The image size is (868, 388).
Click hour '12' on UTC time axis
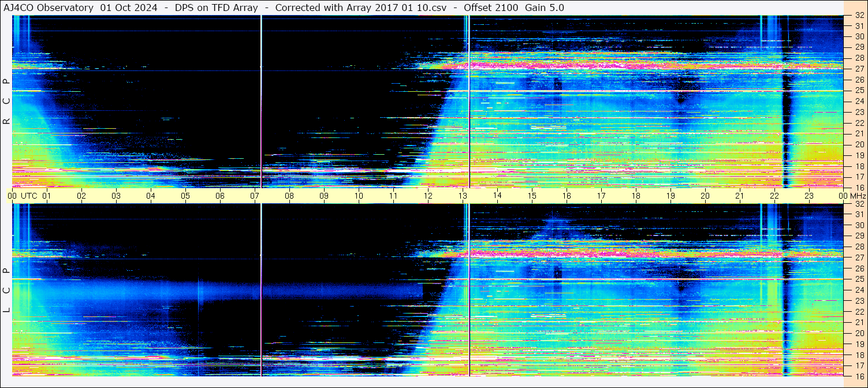pos(428,196)
